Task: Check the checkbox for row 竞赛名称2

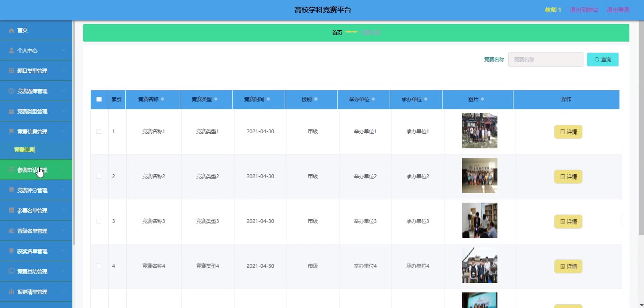Action: pos(99,176)
